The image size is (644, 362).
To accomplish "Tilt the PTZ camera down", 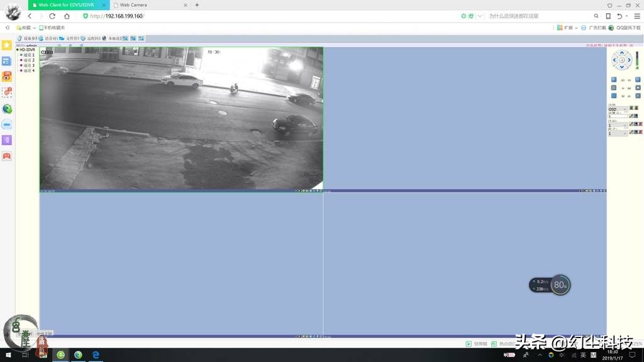I will coord(622,67).
